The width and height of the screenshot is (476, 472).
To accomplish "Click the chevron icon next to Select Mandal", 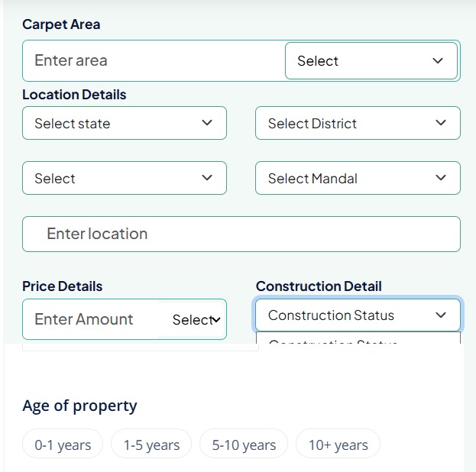I will (441, 177).
